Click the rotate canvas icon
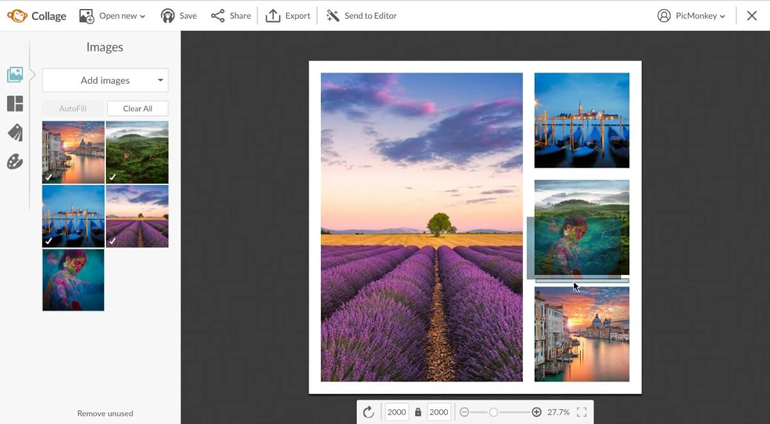This screenshot has width=770, height=424. pyautogui.click(x=368, y=412)
